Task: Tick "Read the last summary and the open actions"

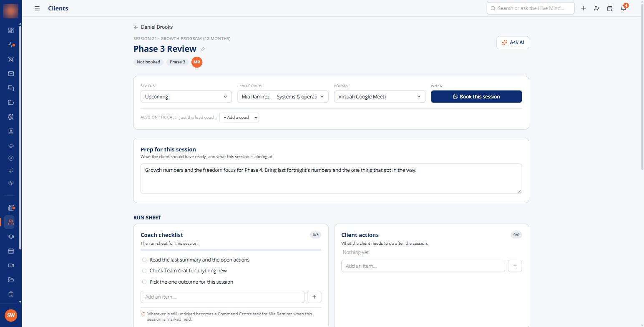Action: pyautogui.click(x=144, y=260)
